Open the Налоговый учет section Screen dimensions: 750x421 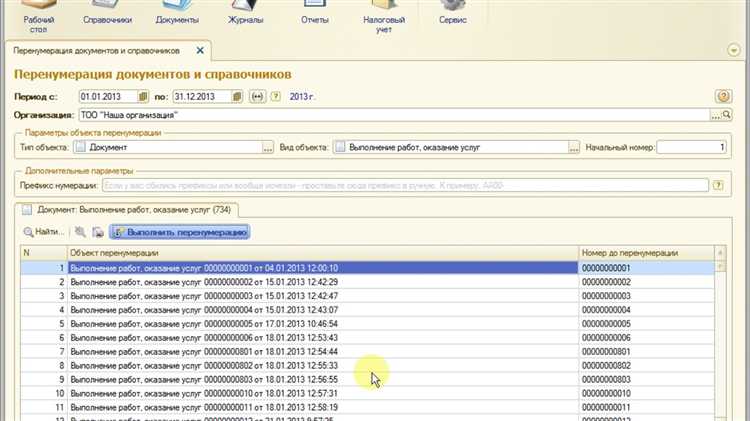383,14
